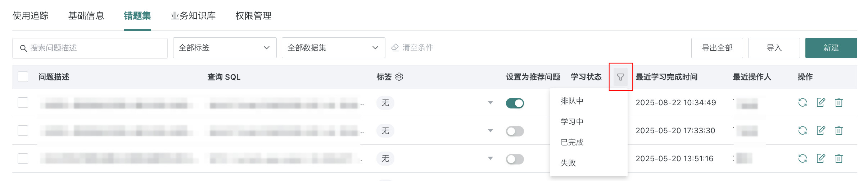Click refresh icon for 2025-08-22 row
The height and width of the screenshot is (181, 868).
[x=803, y=103]
